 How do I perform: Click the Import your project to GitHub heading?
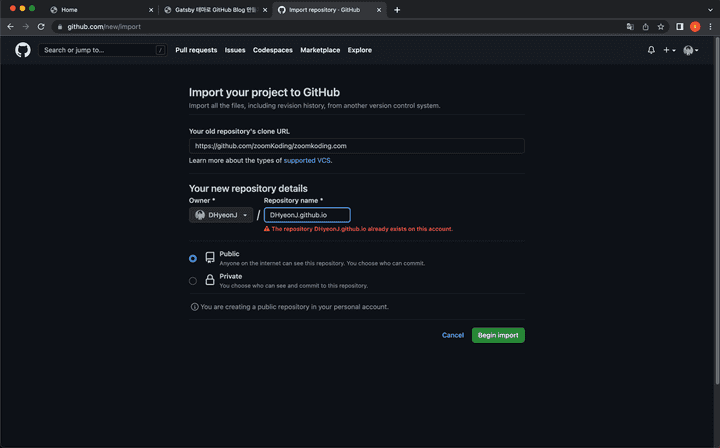pos(264,92)
